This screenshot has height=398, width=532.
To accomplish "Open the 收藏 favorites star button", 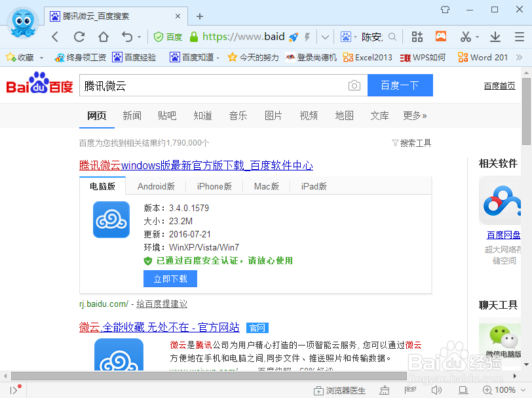I will [20, 58].
